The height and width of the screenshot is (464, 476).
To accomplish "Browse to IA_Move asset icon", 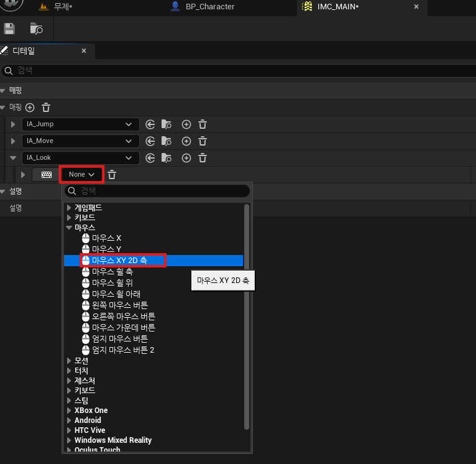I will [x=167, y=141].
